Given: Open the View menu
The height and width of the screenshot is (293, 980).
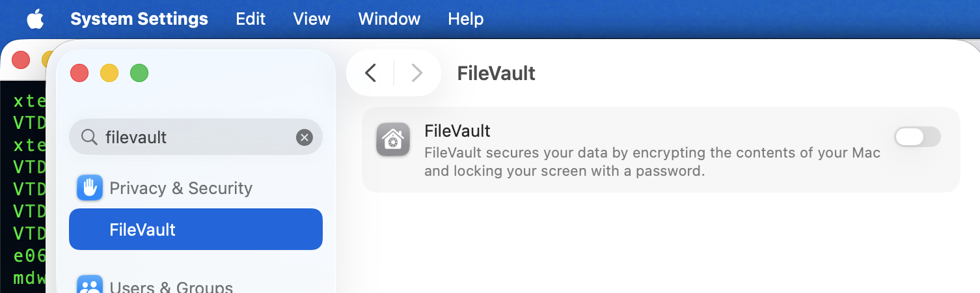Looking at the screenshot, I should pyautogui.click(x=312, y=19).
